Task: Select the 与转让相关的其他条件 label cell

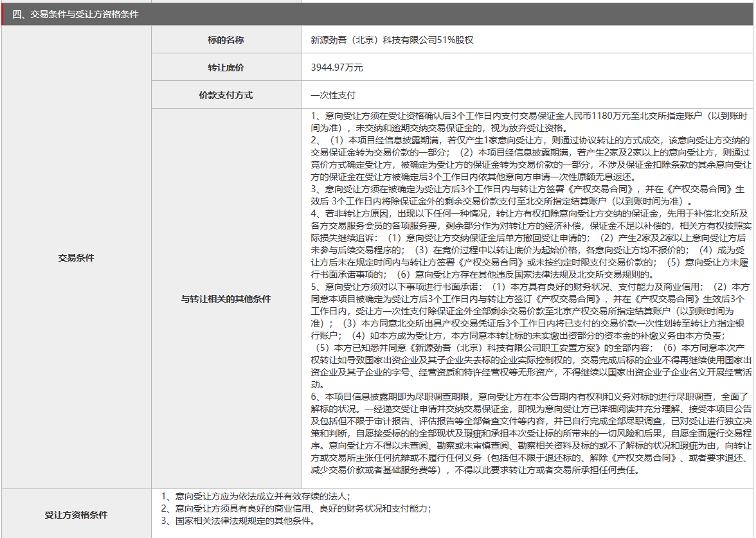Action: (226, 299)
